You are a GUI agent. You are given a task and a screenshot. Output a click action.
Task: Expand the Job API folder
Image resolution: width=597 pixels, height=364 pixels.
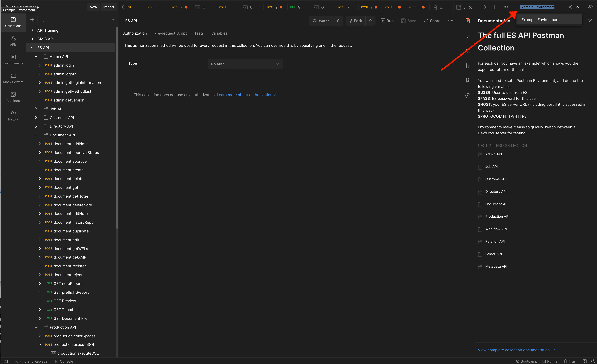[x=36, y=109]
